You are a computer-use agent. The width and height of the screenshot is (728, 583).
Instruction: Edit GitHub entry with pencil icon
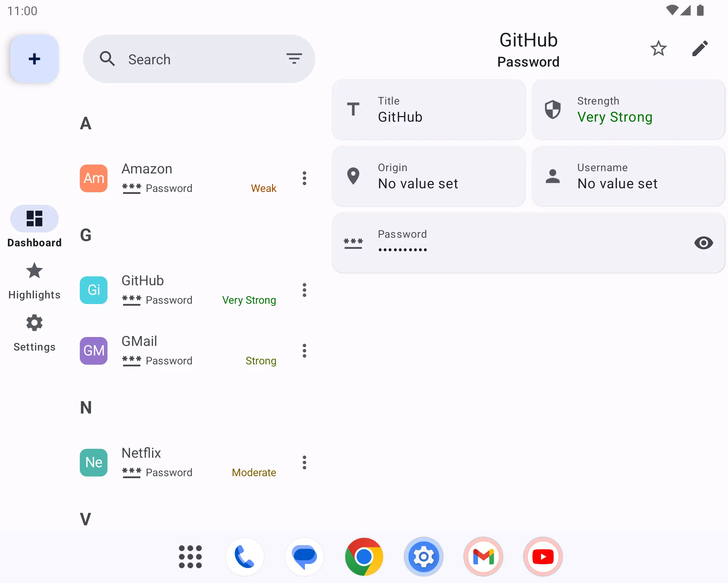(x=700, y=48)
